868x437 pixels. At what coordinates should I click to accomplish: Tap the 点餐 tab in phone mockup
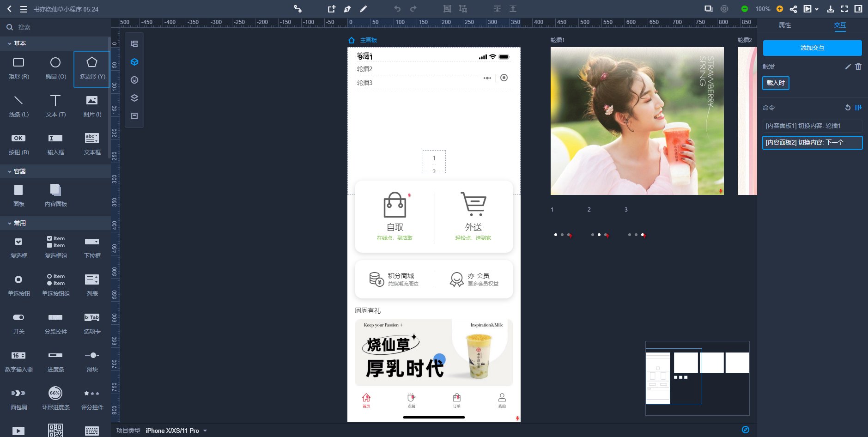(412, 401)
